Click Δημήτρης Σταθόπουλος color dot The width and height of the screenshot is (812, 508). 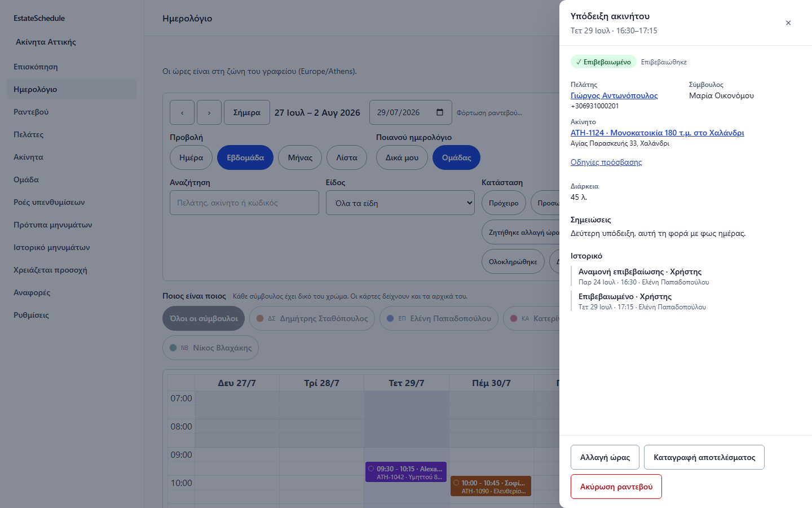[260, 318]
